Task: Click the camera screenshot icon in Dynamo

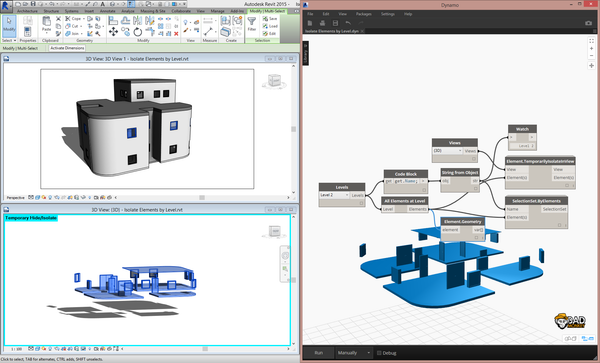Action: [x=589, y=23]
